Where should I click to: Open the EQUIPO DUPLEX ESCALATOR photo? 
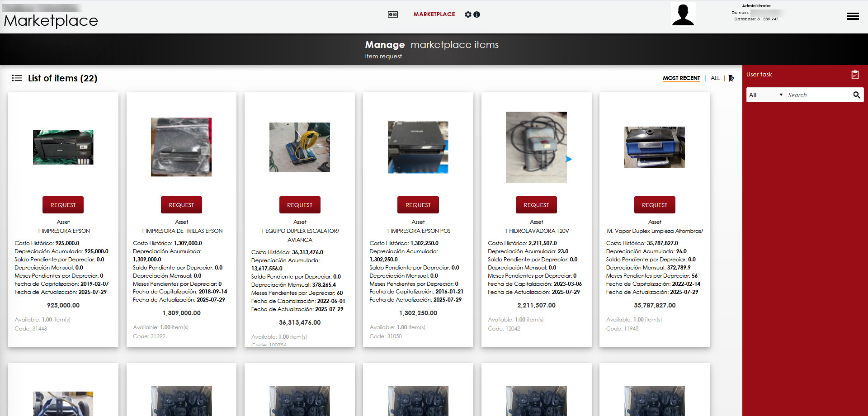click(x=299, y=147)
